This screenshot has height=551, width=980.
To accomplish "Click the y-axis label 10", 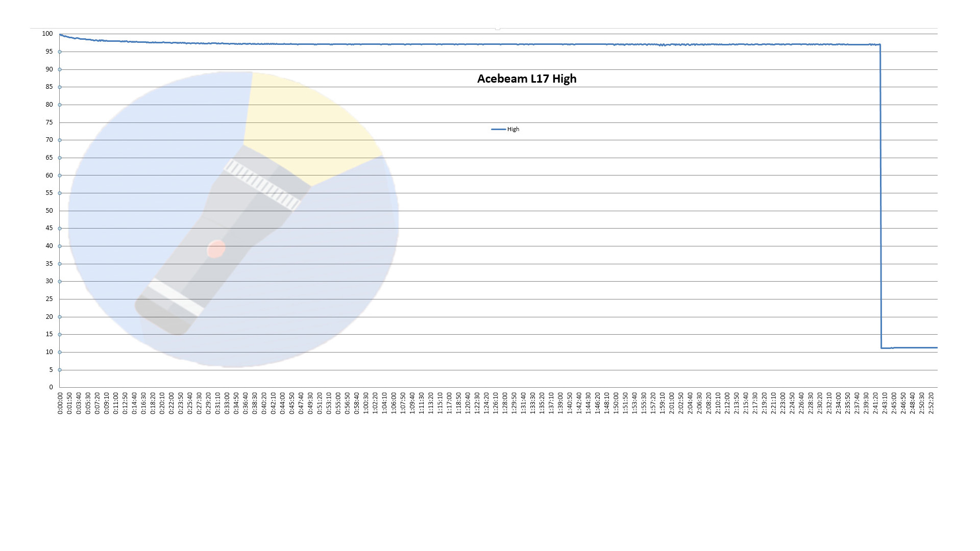I will pyautogui.click(x=49, y=352).
